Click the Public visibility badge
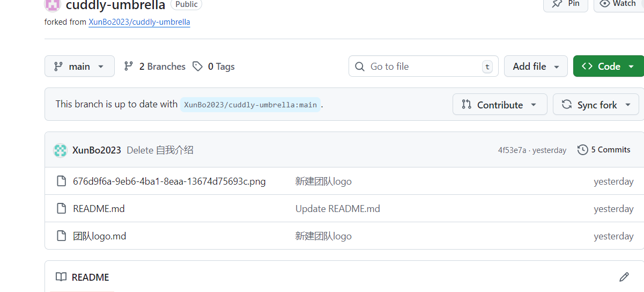 coord(186,4)
